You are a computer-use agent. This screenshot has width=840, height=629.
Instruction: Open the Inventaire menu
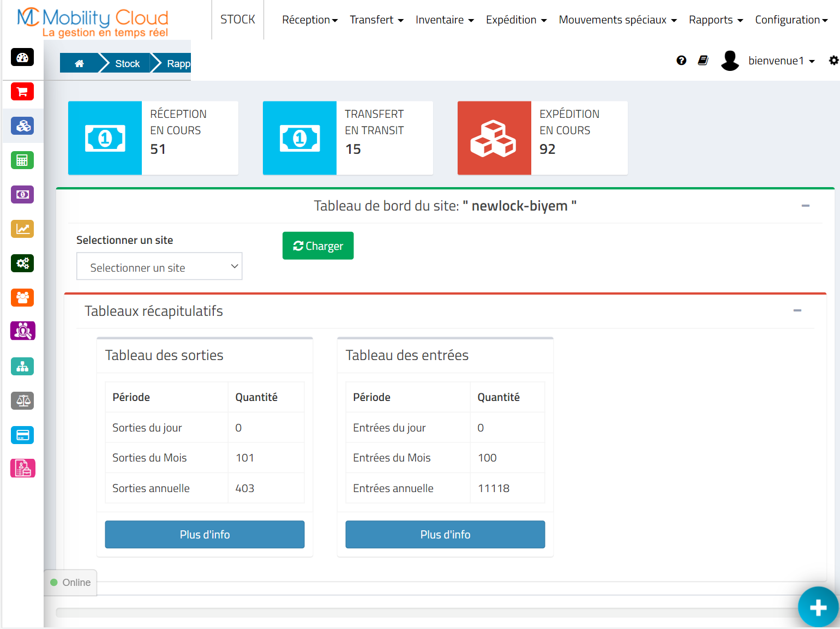[x=444, y=20]
